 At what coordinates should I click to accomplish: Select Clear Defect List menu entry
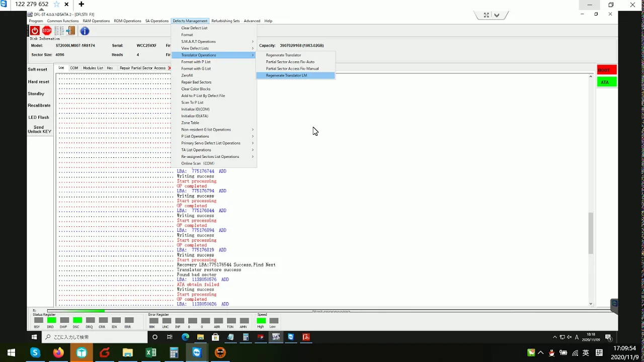coord(214,28)
